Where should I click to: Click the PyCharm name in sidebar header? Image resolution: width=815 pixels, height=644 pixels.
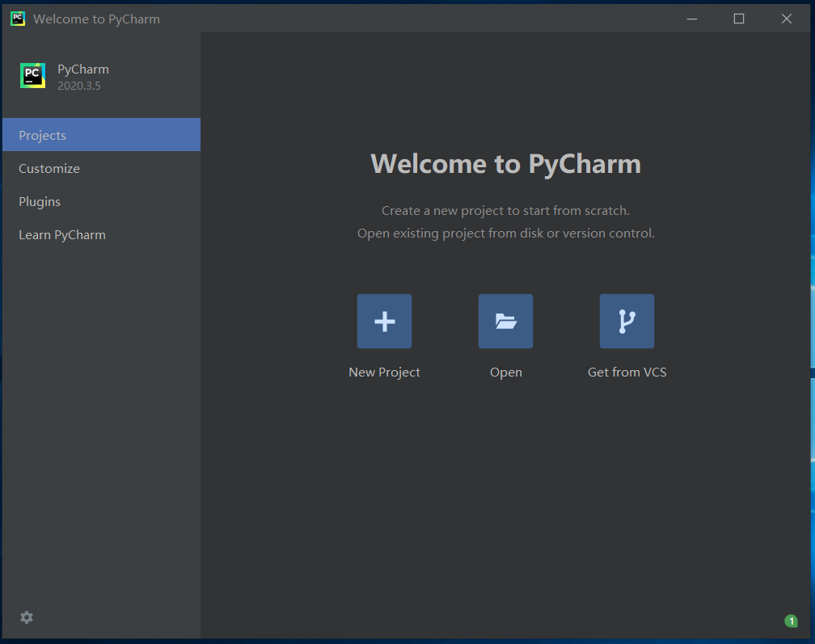83,69
